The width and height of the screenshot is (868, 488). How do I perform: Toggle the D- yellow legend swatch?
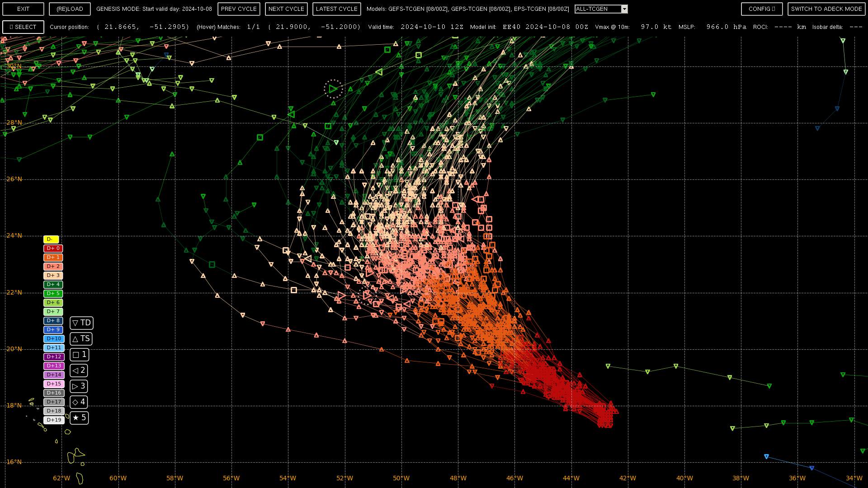[x=51, y=239]
